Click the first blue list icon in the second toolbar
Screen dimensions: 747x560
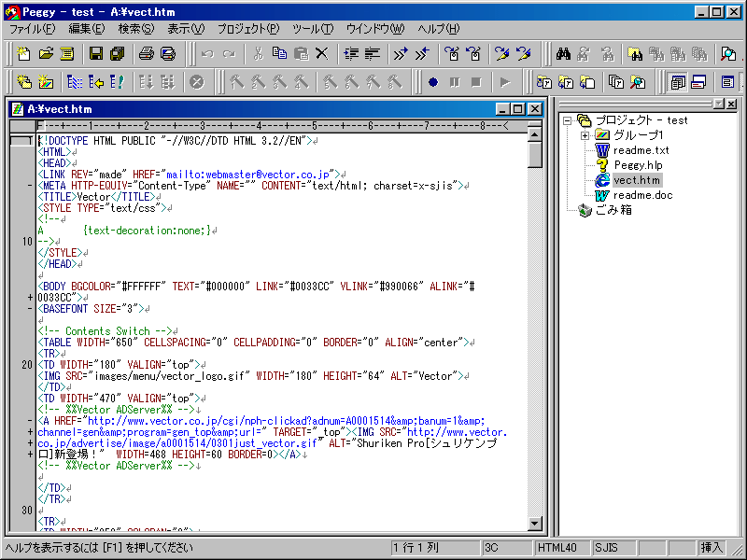[75, 82]
